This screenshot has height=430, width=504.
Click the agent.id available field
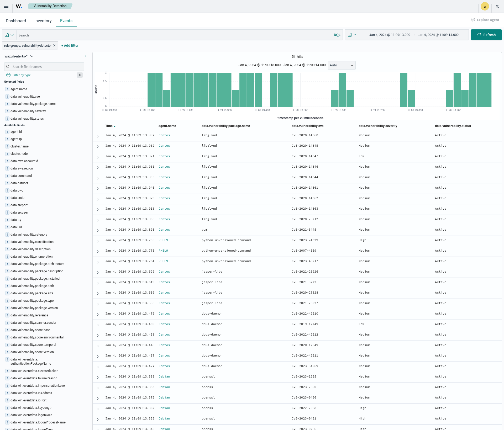[x=16, y=132]
